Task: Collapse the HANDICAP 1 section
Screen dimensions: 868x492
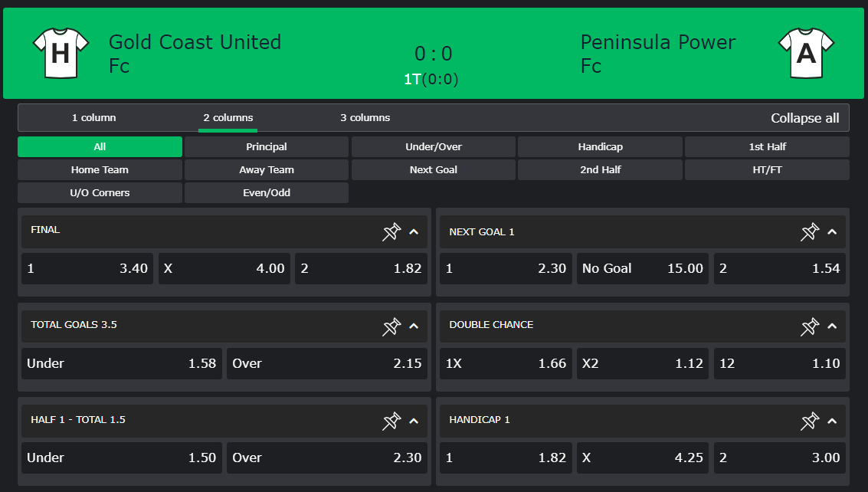Action: click(x=832, y=421)
